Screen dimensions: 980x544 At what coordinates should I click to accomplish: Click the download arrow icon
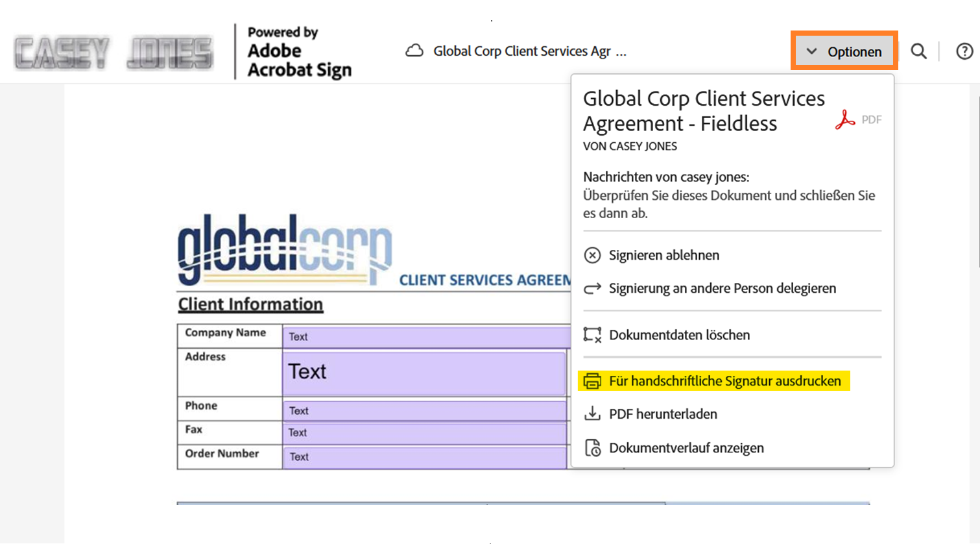click(592, 414)
